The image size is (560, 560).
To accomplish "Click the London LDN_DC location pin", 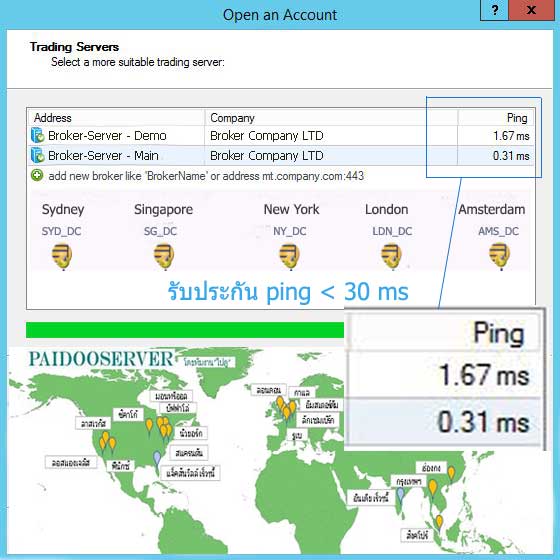I will coord(391,256).
